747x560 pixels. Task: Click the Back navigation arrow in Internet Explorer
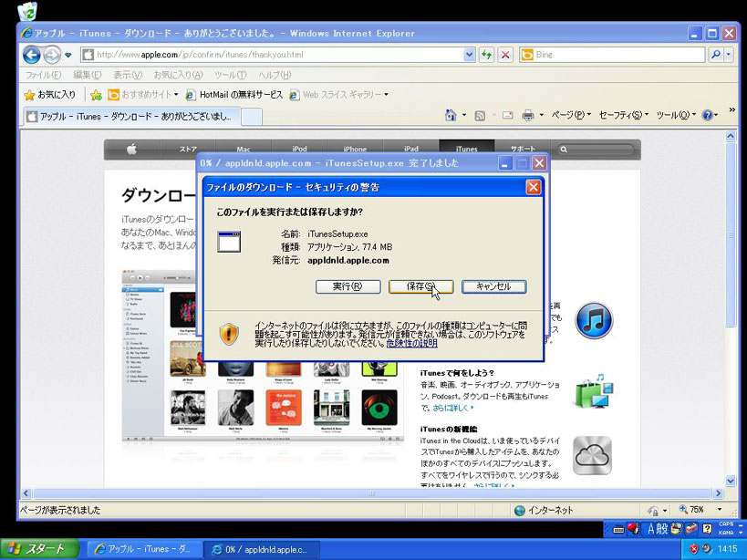click(x=31, y=55)
